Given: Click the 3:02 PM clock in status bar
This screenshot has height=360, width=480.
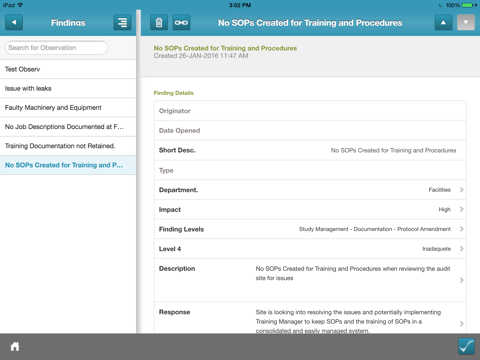Looking at the screenshot, I should [240, 5].
